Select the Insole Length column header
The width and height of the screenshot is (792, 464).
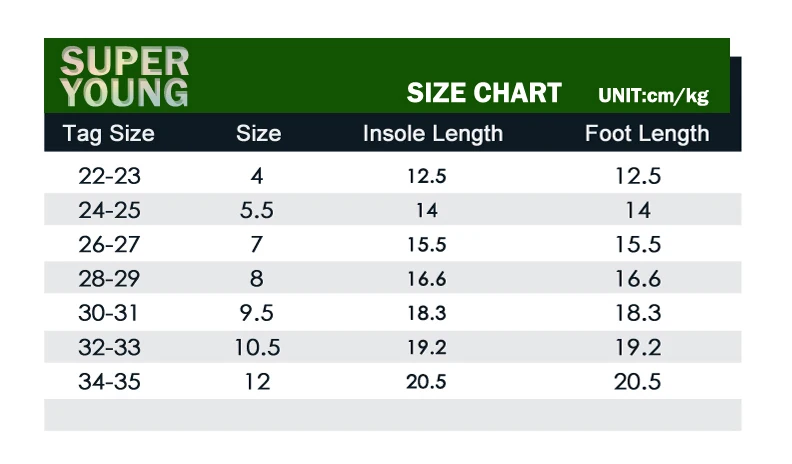coord(433,134)
